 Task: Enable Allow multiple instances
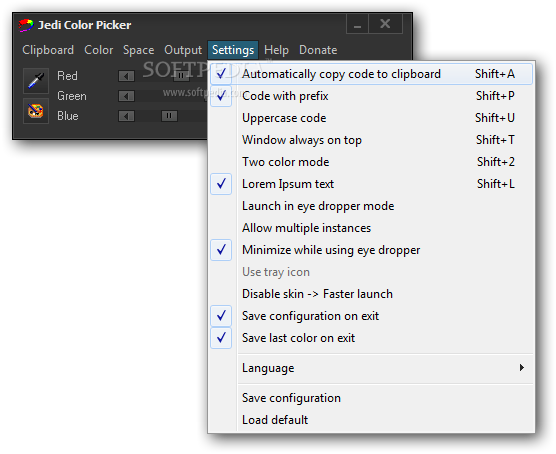tap(372, 228)
